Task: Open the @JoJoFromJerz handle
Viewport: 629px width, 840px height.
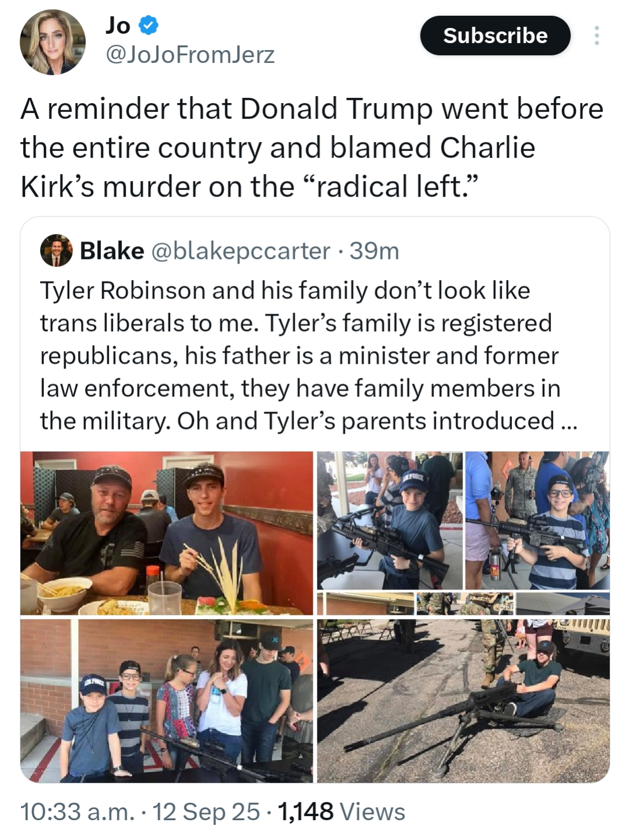Action: (190, 55)
